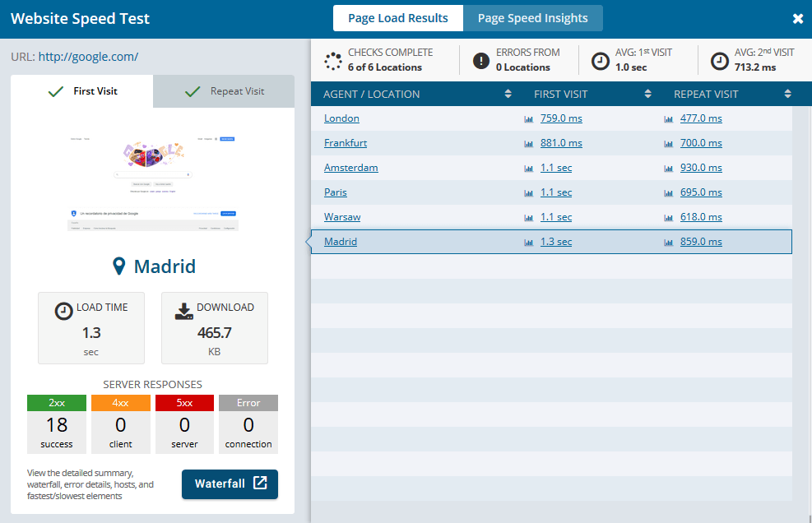Click the 5xx server count box
Image resolution: width=812 pixels, height=523 pixels.
[184, 424]
